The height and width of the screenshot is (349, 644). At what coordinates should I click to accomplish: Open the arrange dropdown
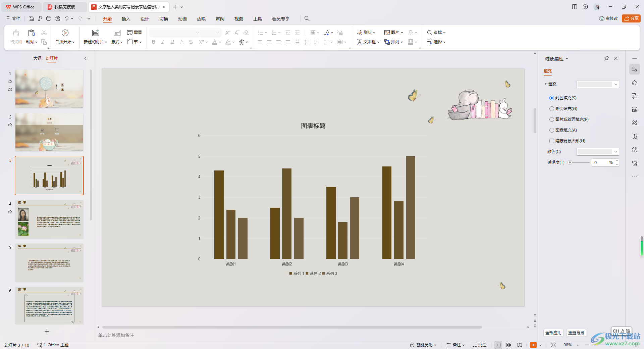[393, 42]
